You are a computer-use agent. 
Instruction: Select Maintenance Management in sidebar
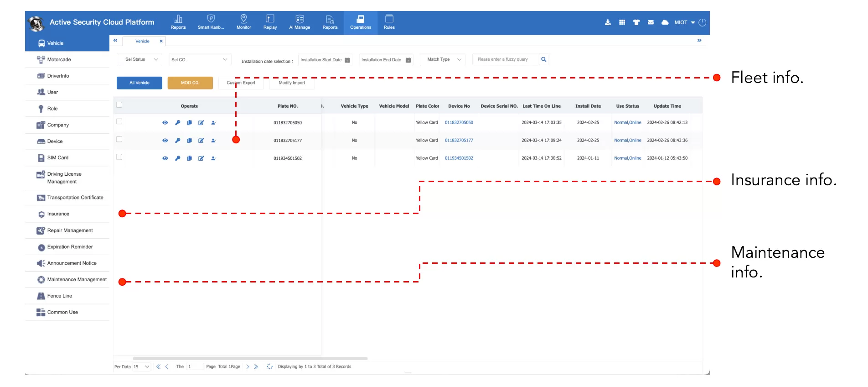67,280
